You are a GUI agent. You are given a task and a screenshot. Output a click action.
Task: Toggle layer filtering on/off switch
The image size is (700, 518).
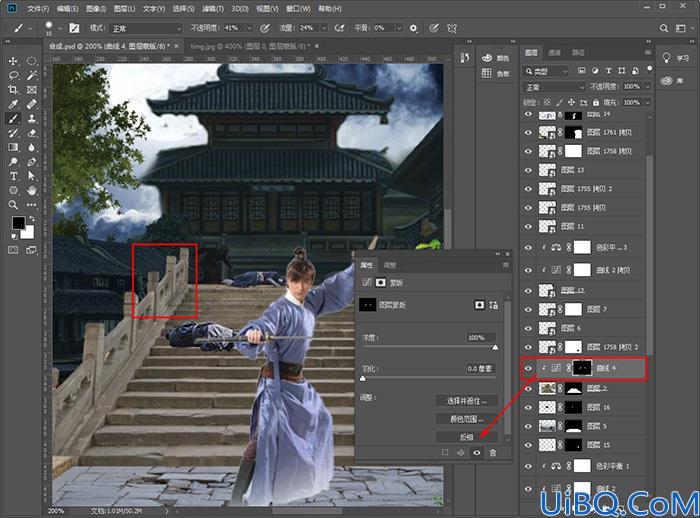[650, 69]
